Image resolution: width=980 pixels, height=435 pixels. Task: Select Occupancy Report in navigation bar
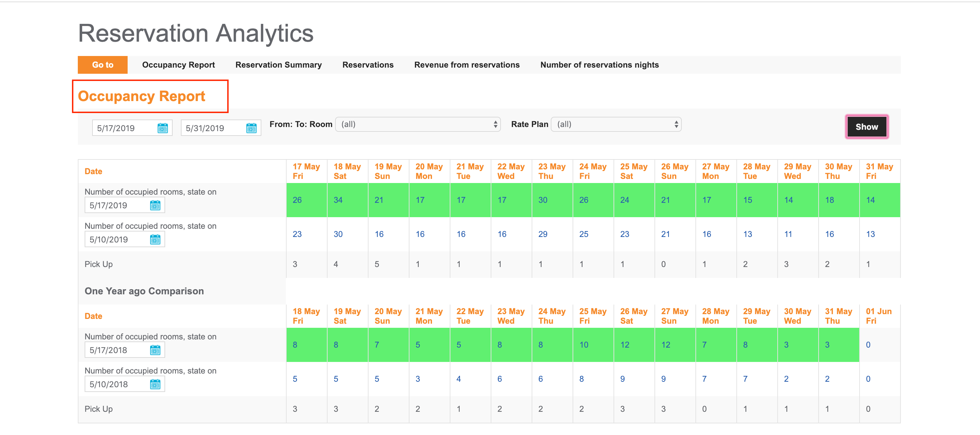point(178,65)
